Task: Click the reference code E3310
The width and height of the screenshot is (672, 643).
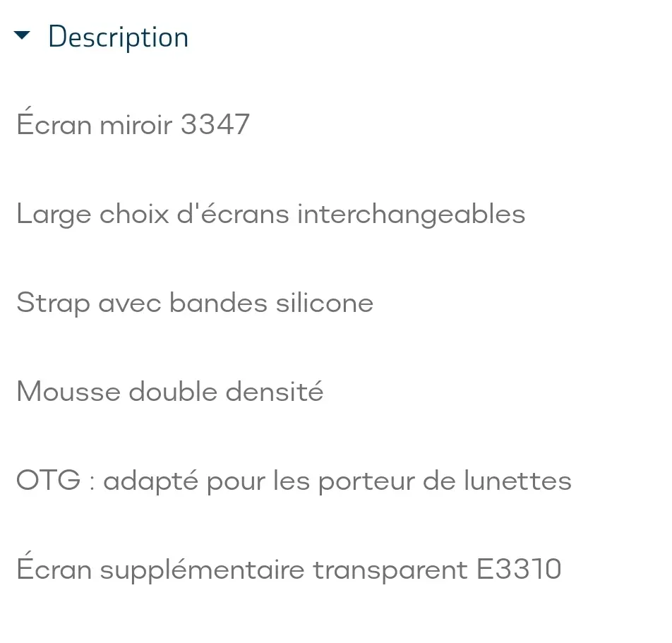Action: 519,569
